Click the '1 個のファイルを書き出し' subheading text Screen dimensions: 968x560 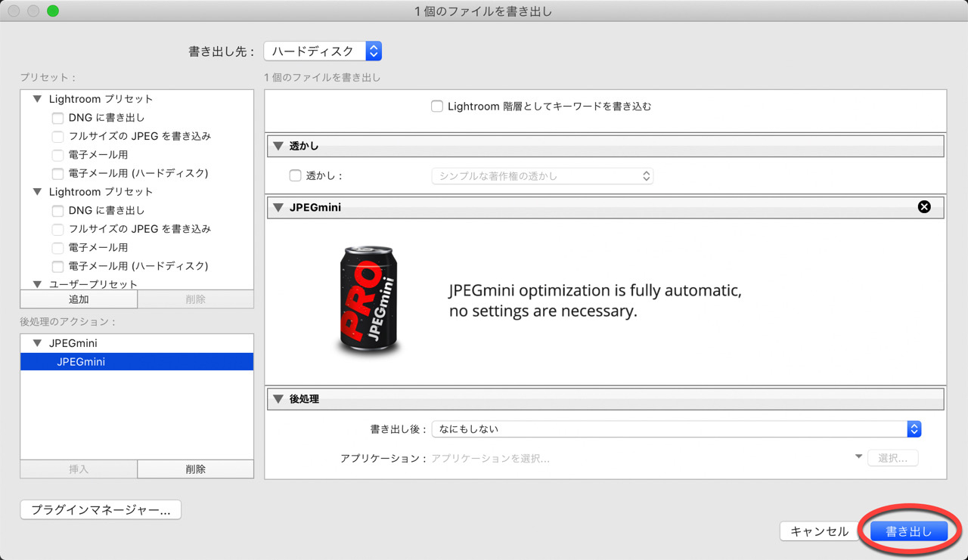(x=322, y=77)
